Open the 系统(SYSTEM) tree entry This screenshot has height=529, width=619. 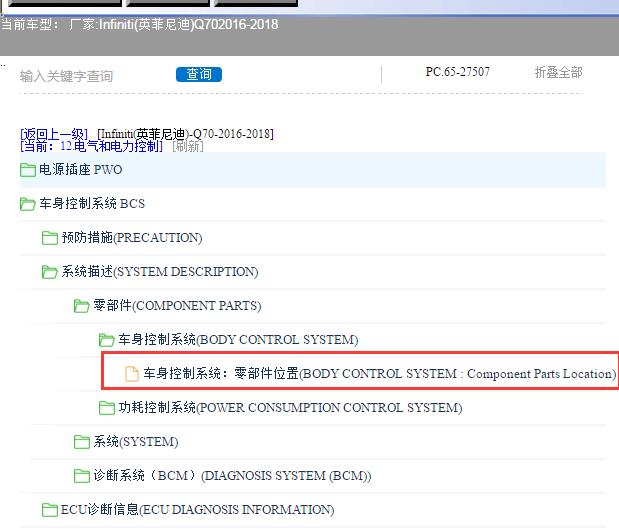(136, 441)
